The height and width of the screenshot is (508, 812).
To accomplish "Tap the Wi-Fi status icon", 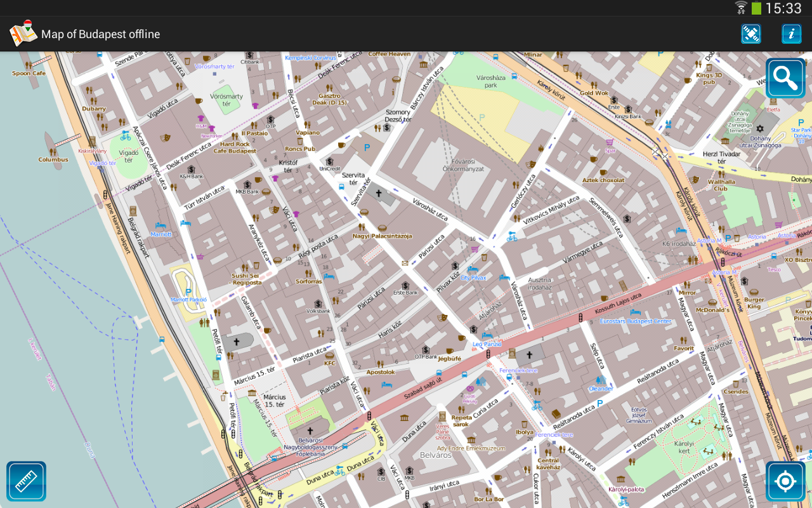I will [x=742, y=8].
